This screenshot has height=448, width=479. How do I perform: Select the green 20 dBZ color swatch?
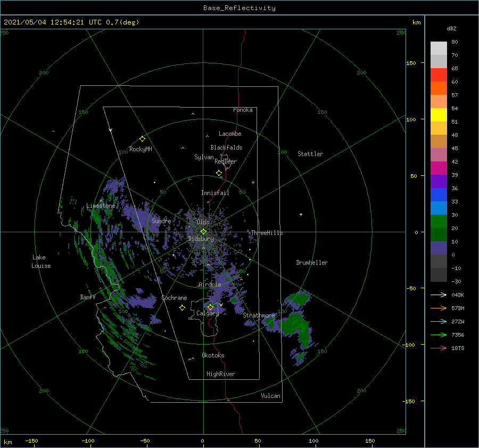(439, 222)
